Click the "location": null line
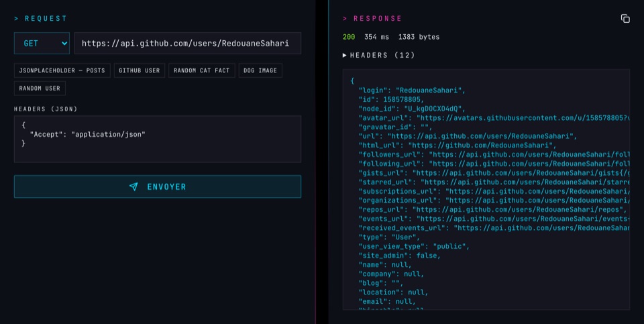The height and width of the screenshot is (324, 644). click(x=394, y=292)
